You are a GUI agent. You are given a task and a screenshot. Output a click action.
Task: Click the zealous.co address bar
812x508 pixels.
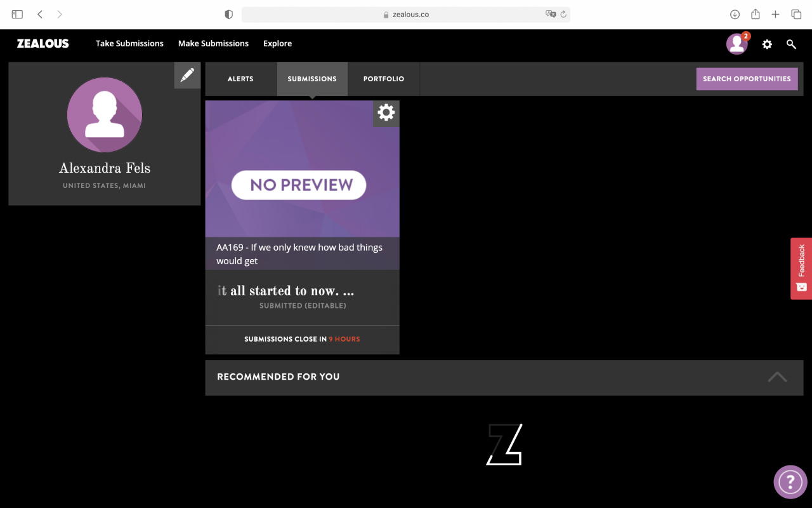[406, 14]
